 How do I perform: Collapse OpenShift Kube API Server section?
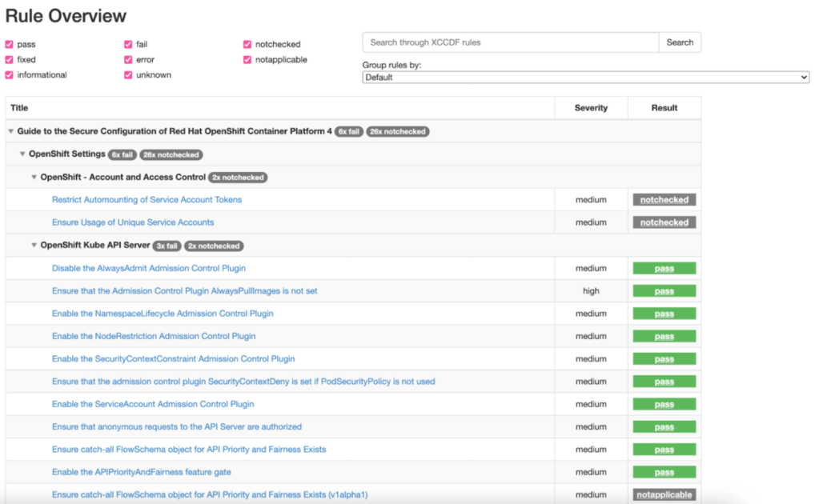pos(34,246)
